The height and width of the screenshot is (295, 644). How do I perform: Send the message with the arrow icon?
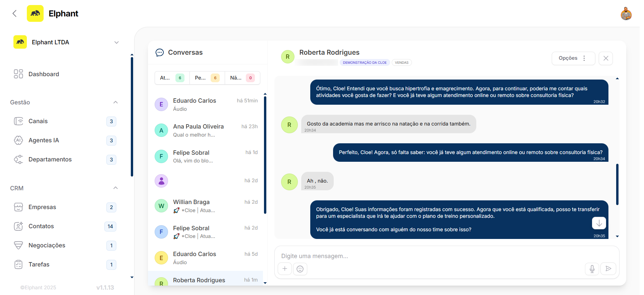(x=608, y=268)
